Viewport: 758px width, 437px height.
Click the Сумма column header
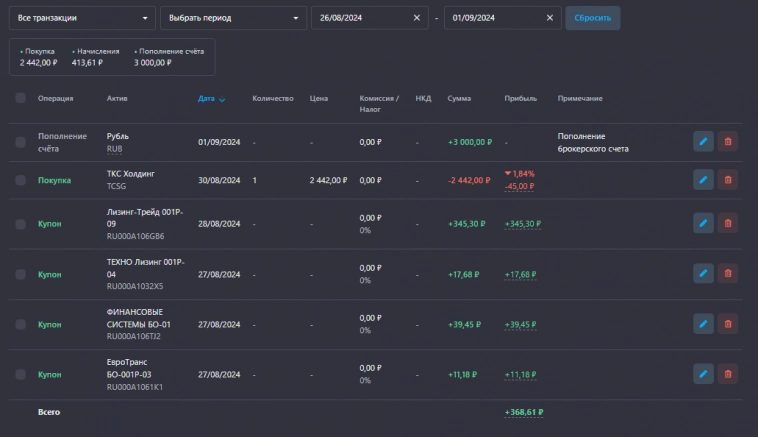(x=459, y=98)
